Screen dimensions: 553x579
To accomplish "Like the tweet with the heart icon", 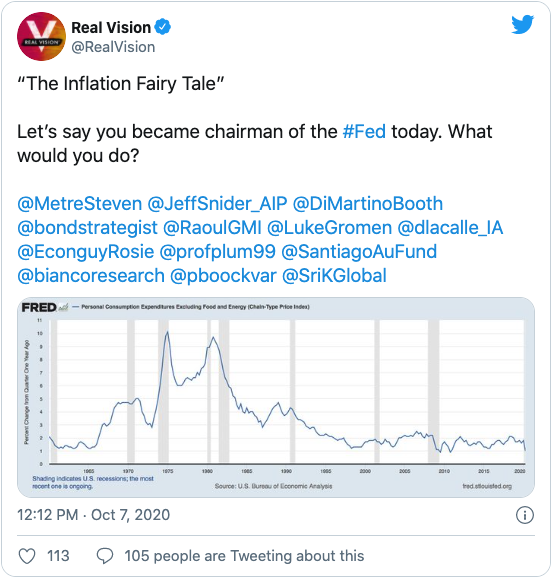I will (x=27, y=556).
